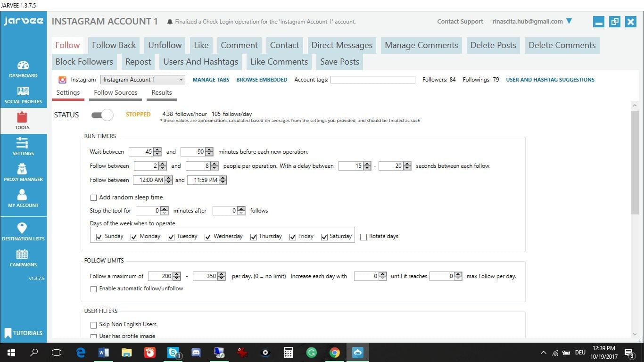Viewport: 644px width, 362px height.
Task: Switch to the Results sub-tab
Action: coord(162,93)
